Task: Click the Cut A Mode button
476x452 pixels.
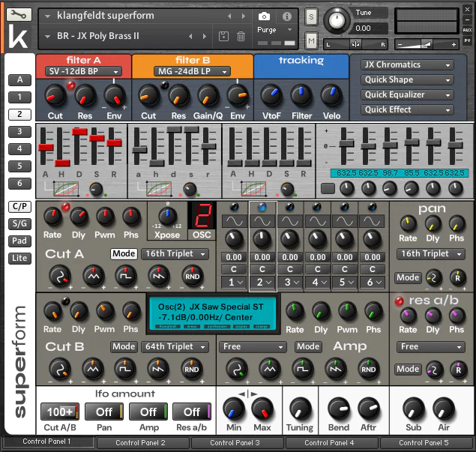Action: pyautogui.click(x=124, y=253)
